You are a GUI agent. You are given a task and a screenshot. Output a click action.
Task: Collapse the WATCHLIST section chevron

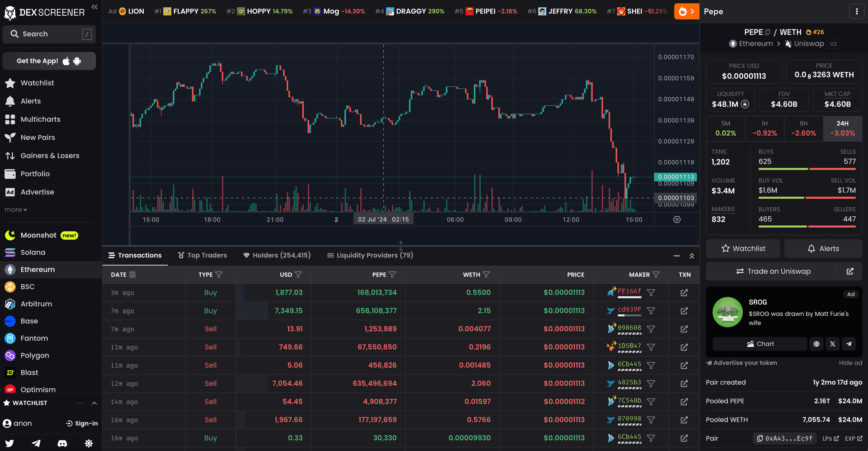point(94,403)
